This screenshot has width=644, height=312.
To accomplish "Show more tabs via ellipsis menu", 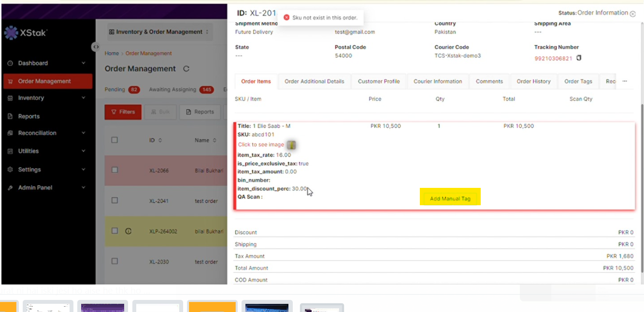I will pos(624,82).
